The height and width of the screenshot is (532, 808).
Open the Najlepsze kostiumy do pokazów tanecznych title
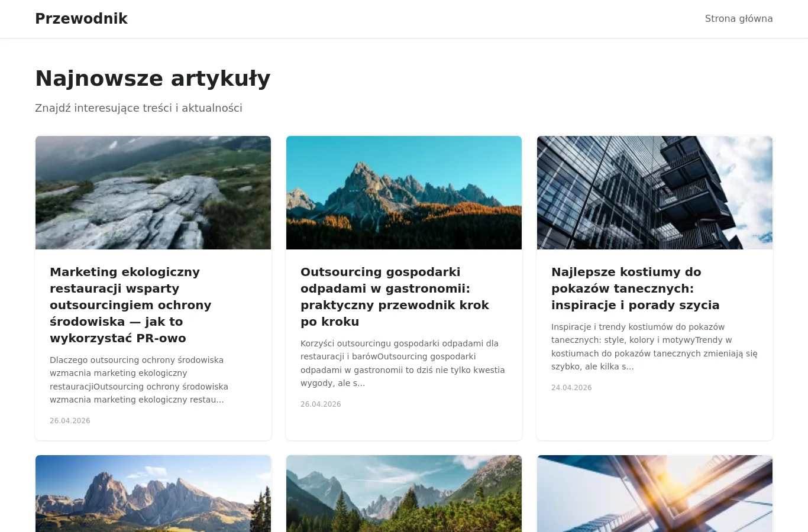click(x=635, y=288)
